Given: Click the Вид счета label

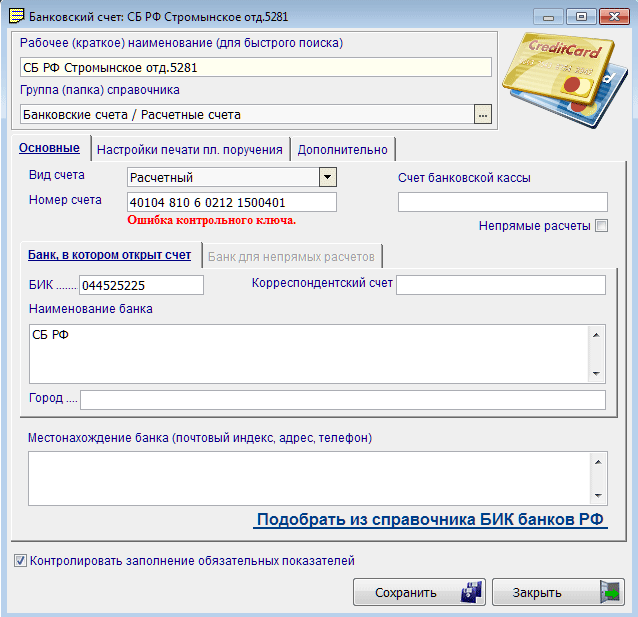Looking at the screenshot, I should click(x=57, y=175).
